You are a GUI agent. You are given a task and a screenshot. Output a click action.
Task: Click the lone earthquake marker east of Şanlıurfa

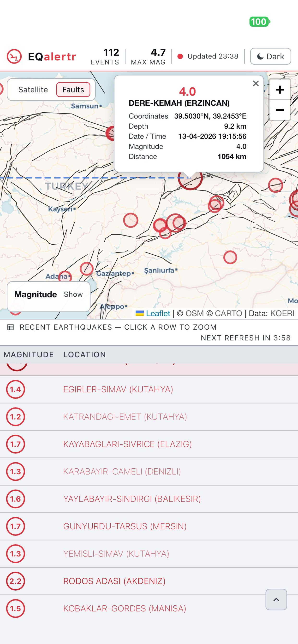click(x=230, y=257)
